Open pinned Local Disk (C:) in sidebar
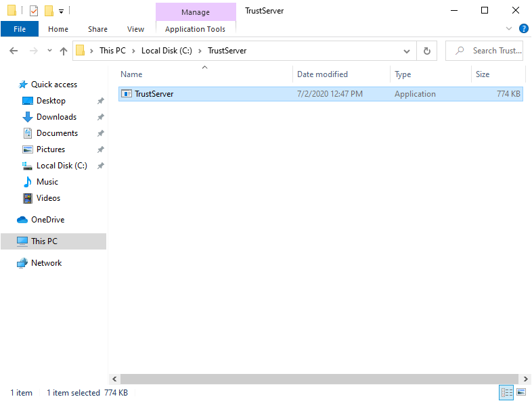The image size is (532, 401). [62, 166]
